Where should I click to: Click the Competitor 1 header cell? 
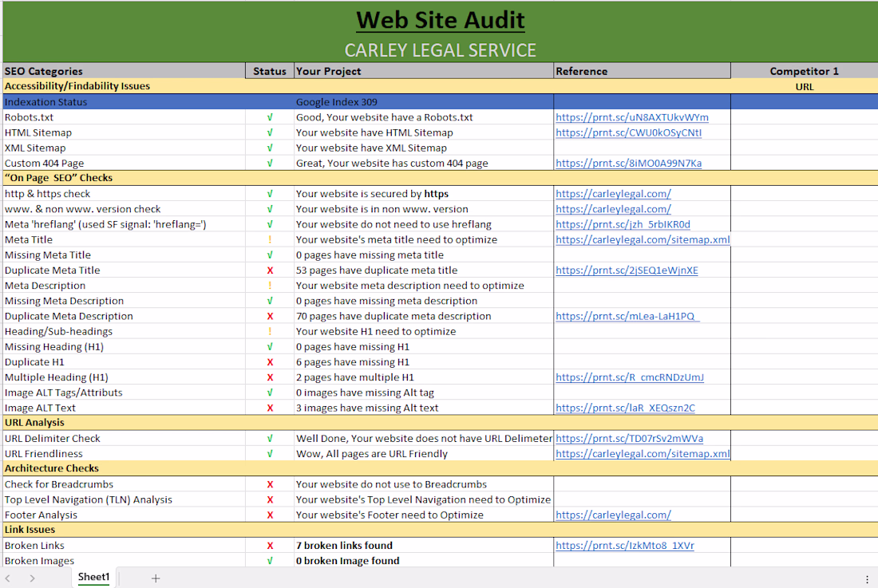(x=804, y=71)
